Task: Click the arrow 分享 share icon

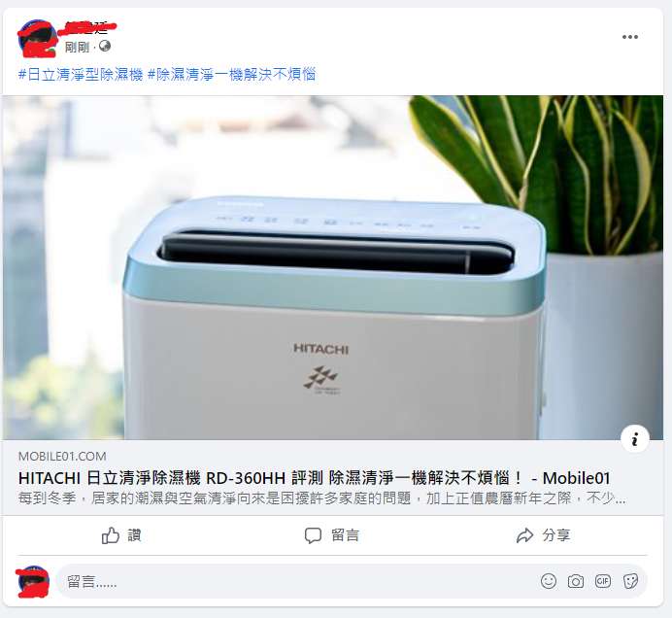Action: 524,535
